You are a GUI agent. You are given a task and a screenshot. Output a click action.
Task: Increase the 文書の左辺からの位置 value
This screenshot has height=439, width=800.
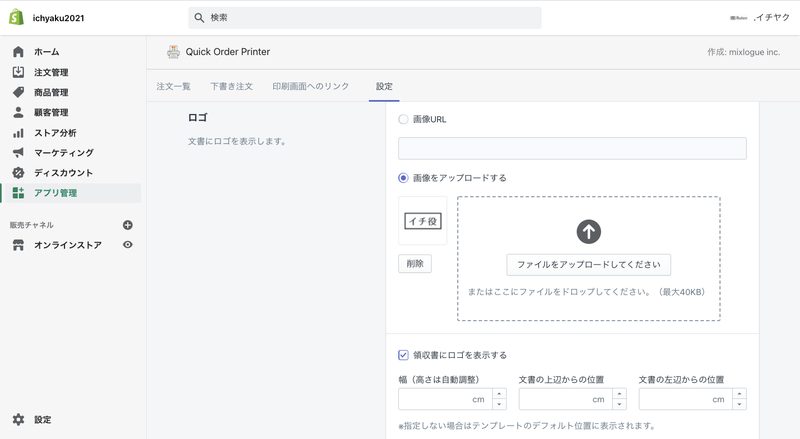739,394
